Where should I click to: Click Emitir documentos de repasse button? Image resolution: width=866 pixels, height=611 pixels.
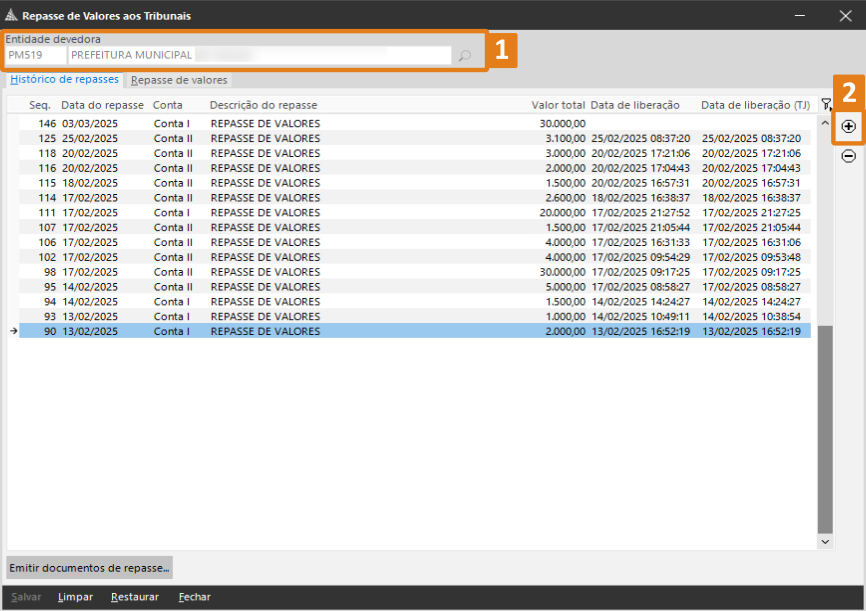point(89,567)
